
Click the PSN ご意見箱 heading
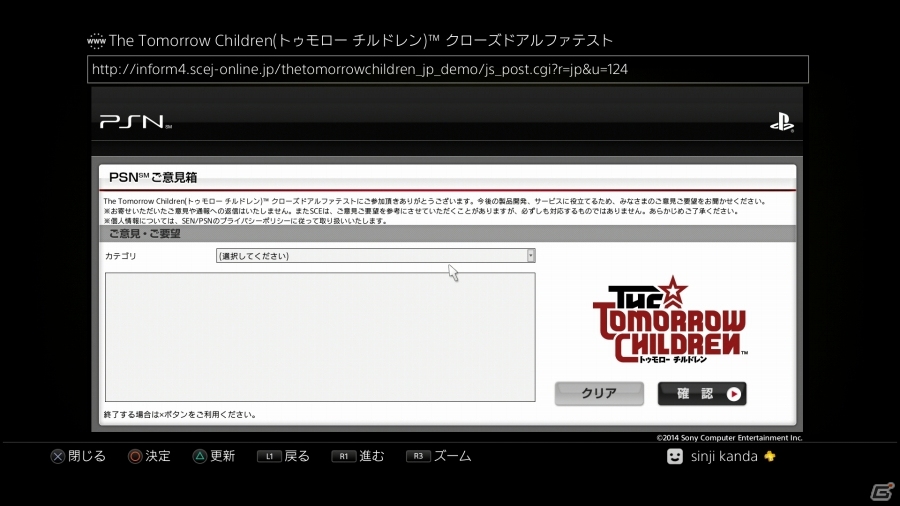coord(153,178)
